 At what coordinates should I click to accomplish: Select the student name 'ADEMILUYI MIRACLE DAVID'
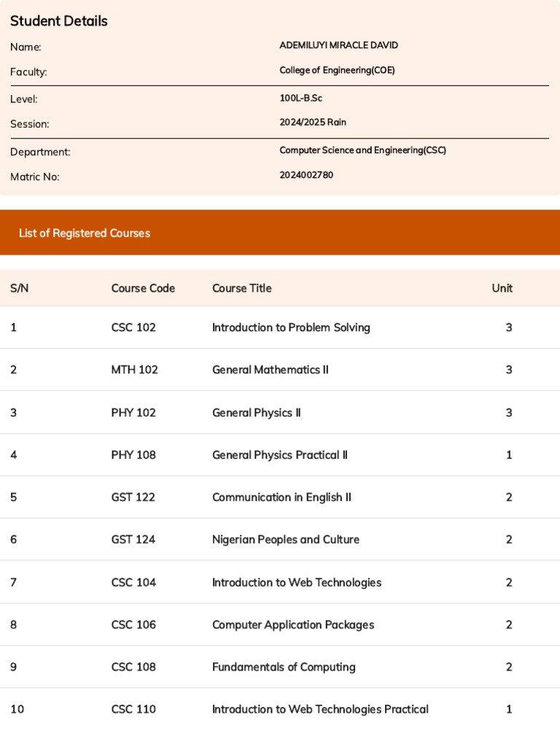338,45
